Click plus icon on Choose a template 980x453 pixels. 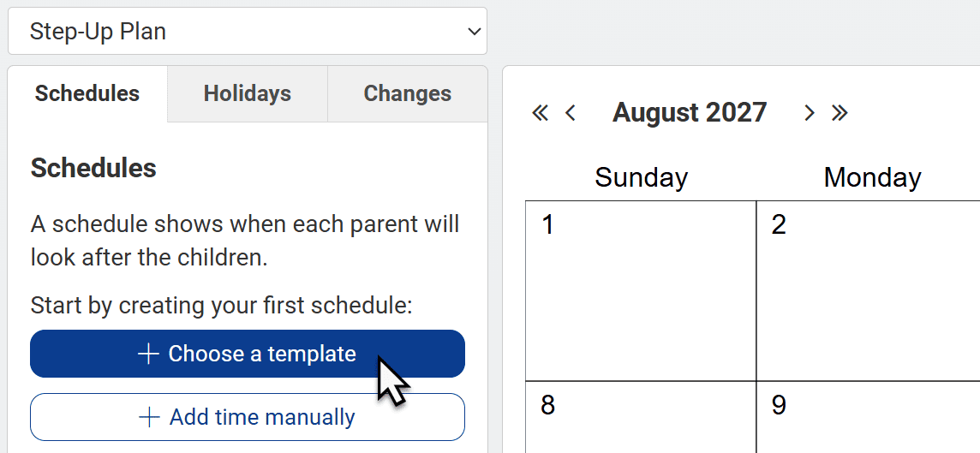coord(149,355)
